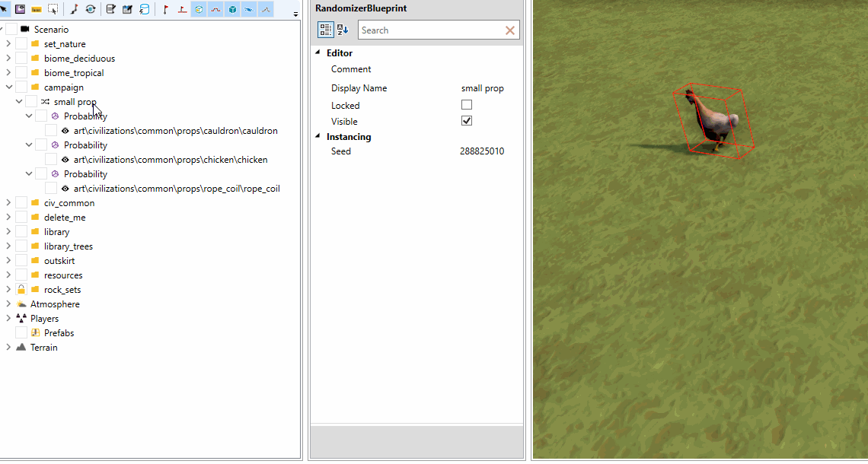Activate the dashed marquee selection tool
Viewport: 868px width, 464px height.
(x=53, y=9)
